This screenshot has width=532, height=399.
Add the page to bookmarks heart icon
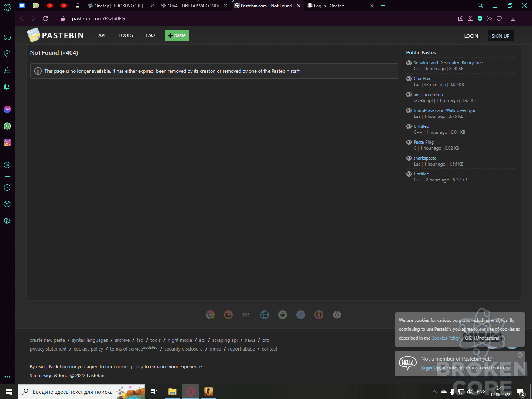(499, 18)
